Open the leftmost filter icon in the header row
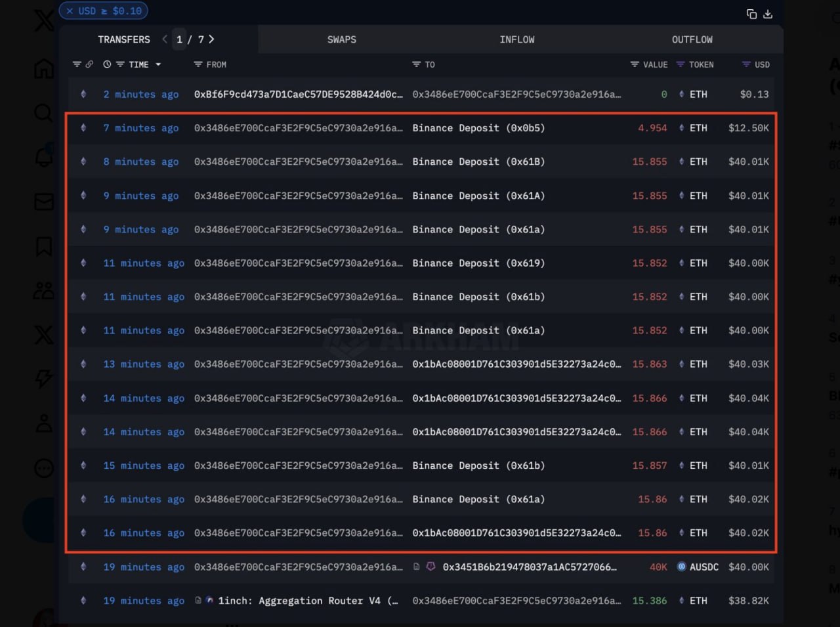 (x=77, y=64)
